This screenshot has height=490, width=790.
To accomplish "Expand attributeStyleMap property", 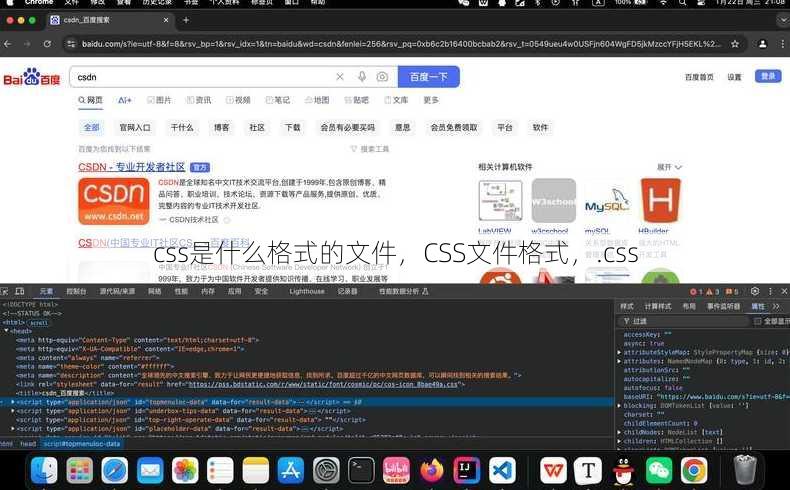I will 620,353.
